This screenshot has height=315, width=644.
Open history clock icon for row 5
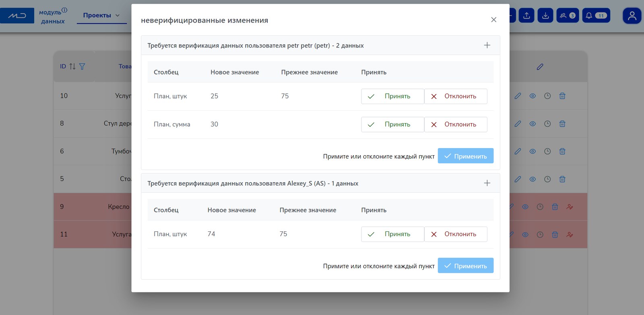(x=547, y=179)
